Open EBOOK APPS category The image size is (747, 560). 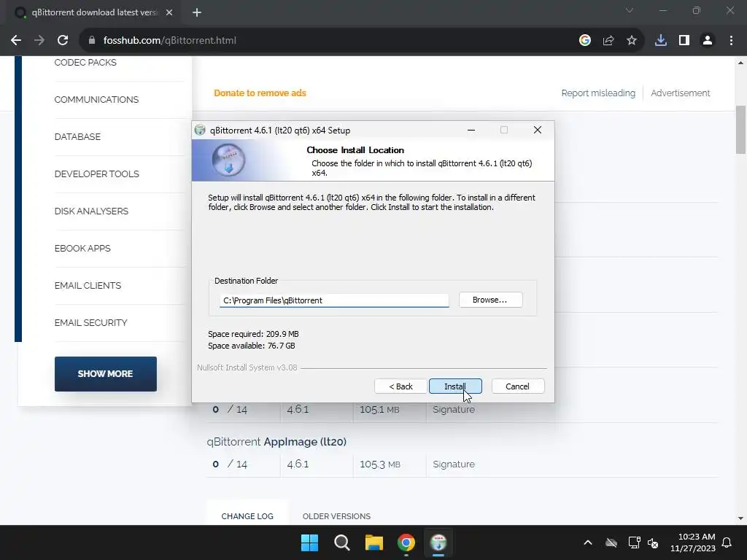(x=82, y=248)
